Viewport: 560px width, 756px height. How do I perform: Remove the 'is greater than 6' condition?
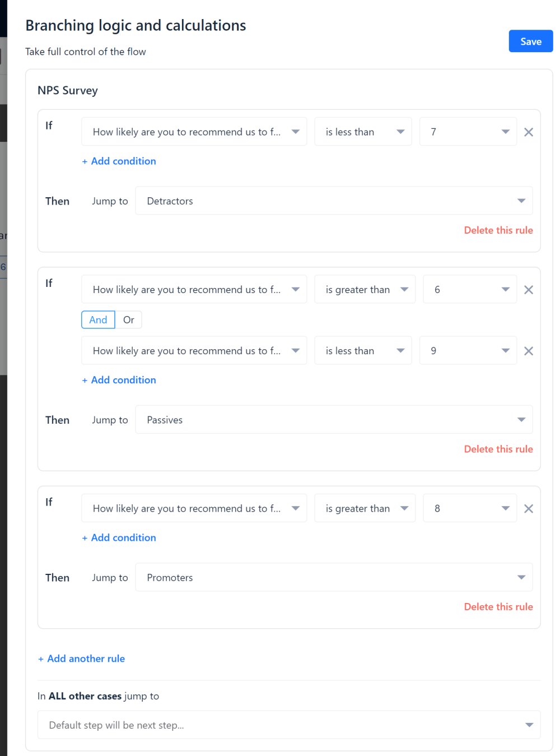[x=528, y=290]
